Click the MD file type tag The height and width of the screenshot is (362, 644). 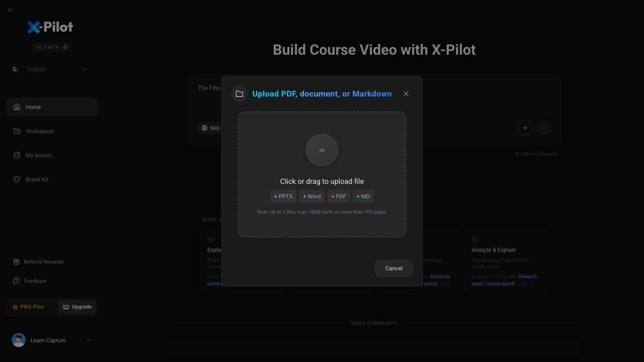pyautogui.click(x=363, y=196)
